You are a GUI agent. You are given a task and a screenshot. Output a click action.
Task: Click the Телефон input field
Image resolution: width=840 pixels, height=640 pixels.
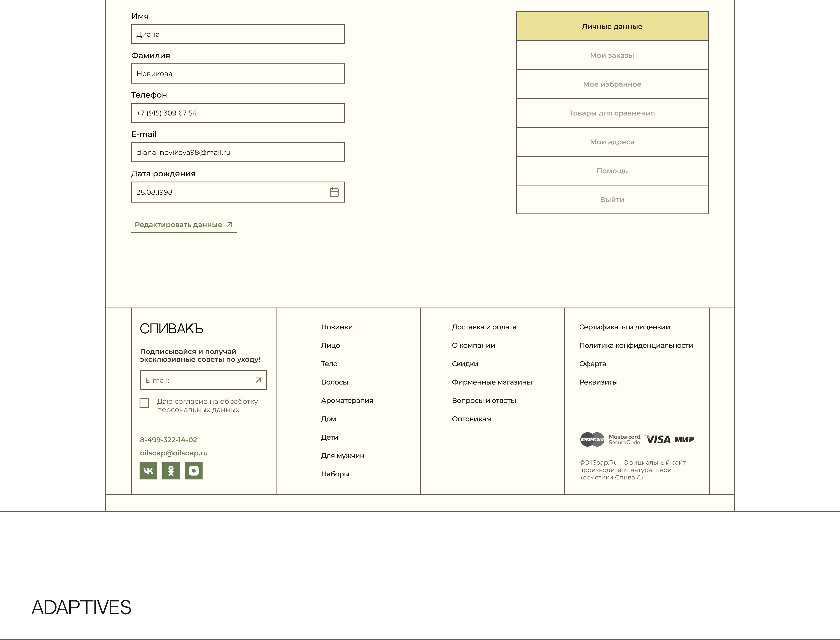tap(238, 113)
